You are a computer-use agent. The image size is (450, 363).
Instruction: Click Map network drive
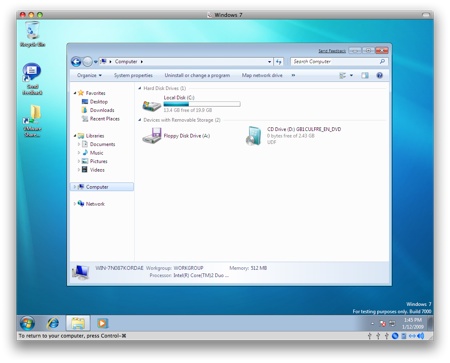(x=262, y=75)
